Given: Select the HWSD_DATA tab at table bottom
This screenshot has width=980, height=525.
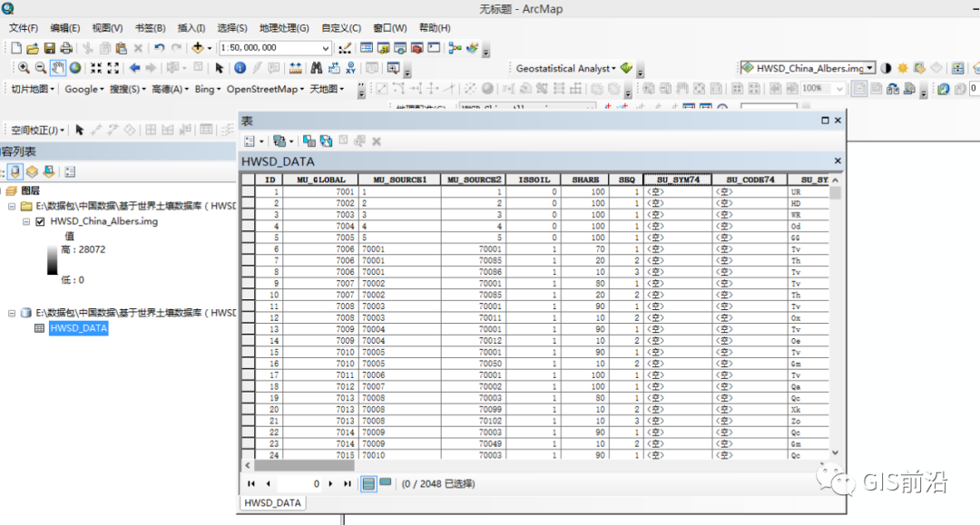Looking at the screenshot, I should (272, 503).
